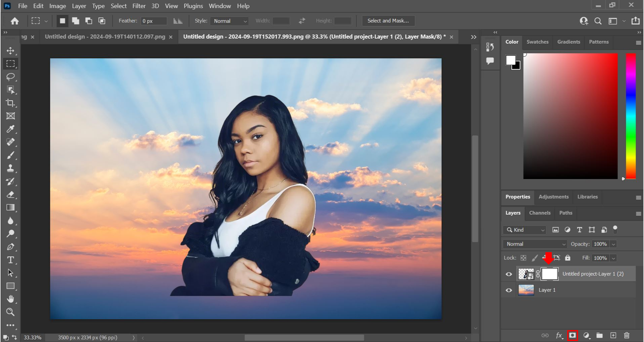Select the Clone Stamp tool
Viewport: 644px width, 342px height.
[x=11, y=168]
